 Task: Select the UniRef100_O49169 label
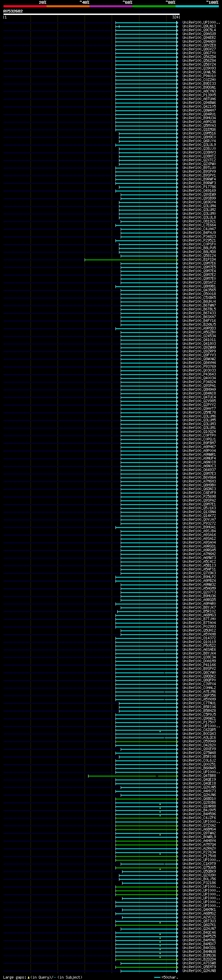click(199, 191)
